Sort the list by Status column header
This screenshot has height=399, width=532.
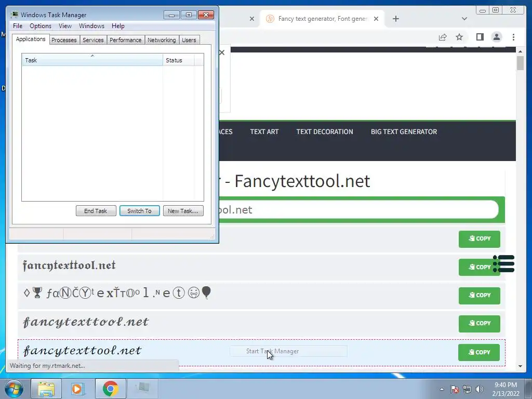[179, 60]
